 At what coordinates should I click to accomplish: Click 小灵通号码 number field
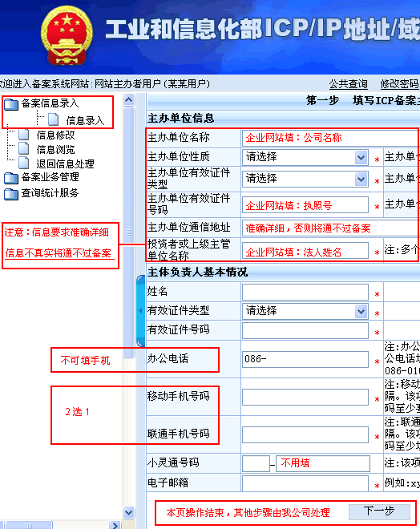point(323,463)
